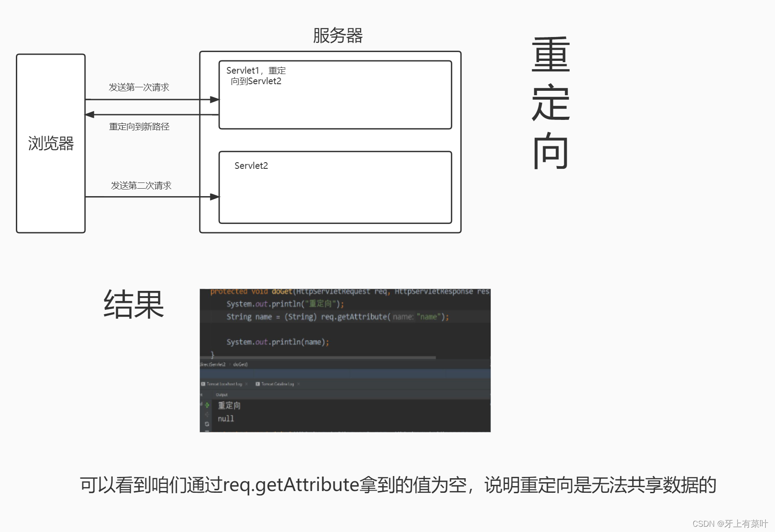Open the Tomcat Localhost Log tab

pos(225,384)
